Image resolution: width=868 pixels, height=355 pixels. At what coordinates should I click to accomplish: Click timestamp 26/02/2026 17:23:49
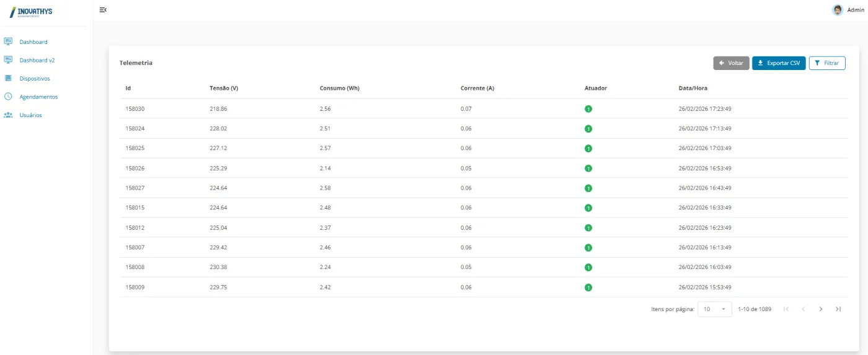(x=705, y=108)
